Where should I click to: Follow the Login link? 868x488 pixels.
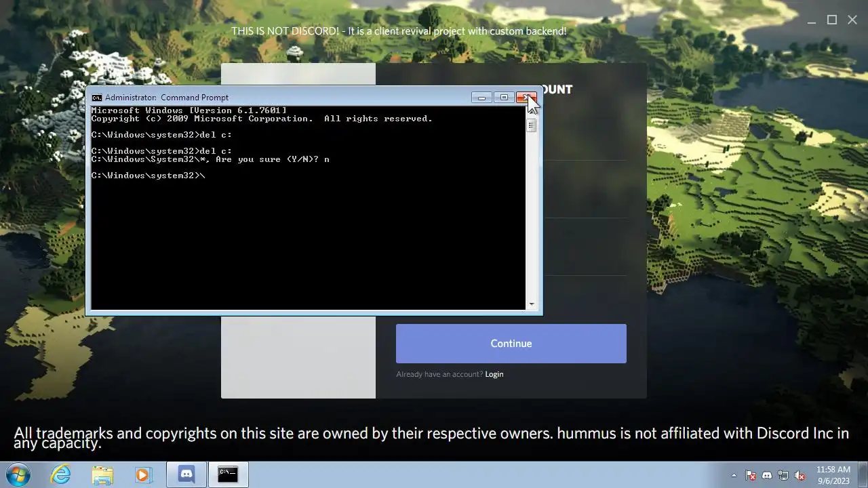click(x=494, y=374)
